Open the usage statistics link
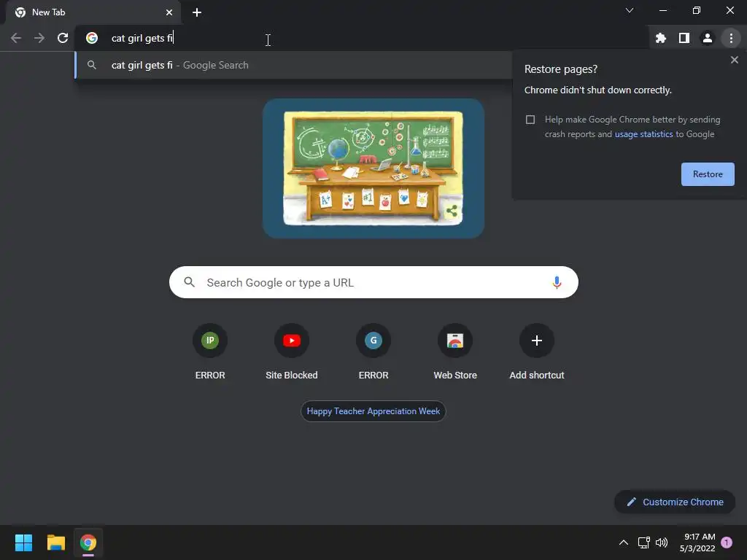The image size is (747, 560). tap(643, 134)
